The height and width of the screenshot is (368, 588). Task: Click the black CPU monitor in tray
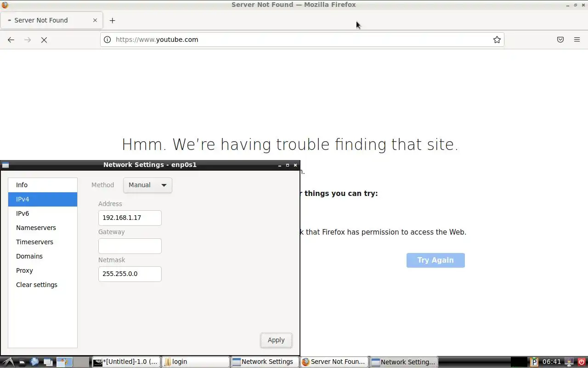(519, 362)
